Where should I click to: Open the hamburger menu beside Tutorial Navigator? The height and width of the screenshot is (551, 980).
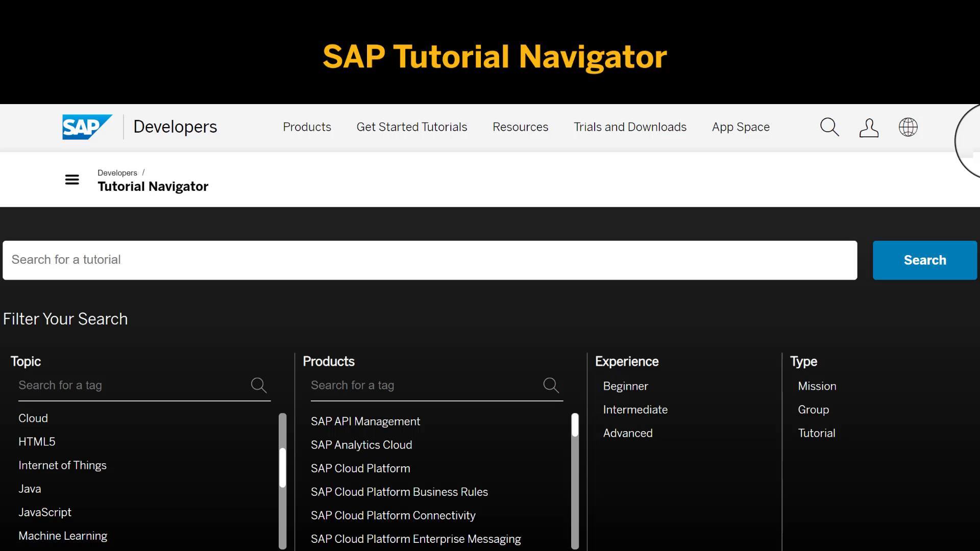click(72, 180)
